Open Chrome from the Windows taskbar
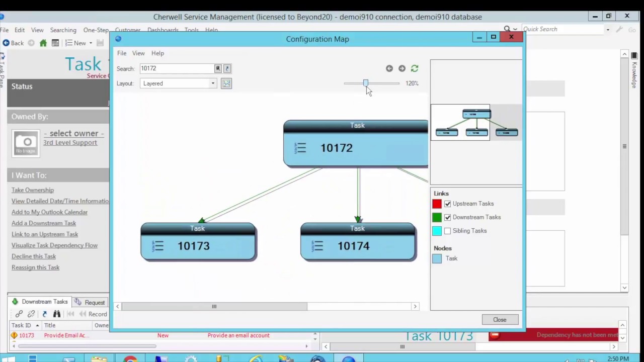 coord(130,358)
